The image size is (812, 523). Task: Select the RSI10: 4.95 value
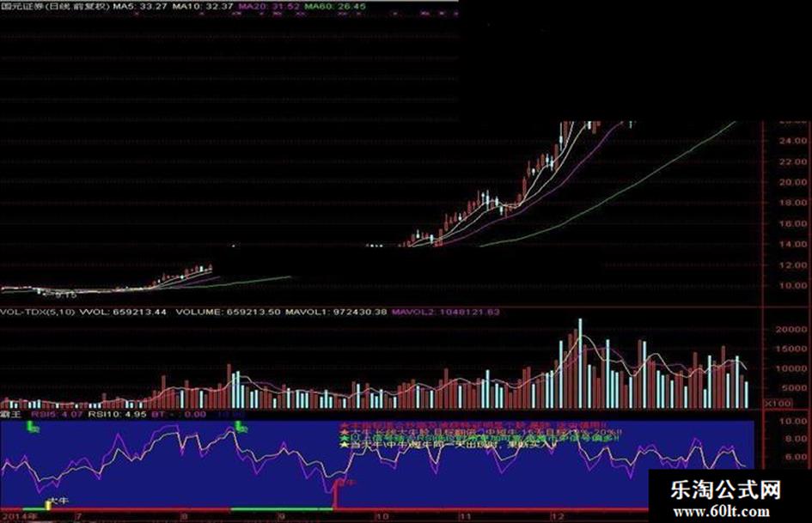point(118,414)
